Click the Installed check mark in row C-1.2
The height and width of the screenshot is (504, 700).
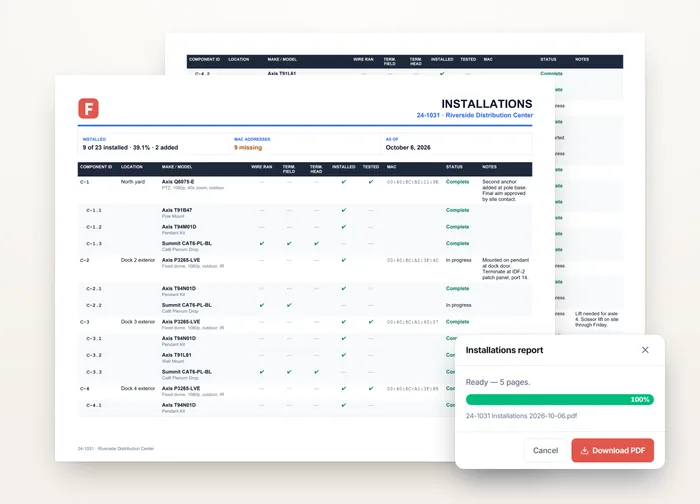tap(343, 227)
